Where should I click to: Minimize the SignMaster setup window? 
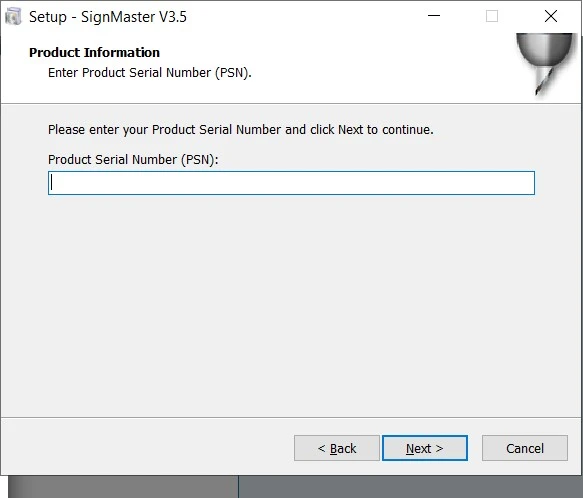coord(434,16)
